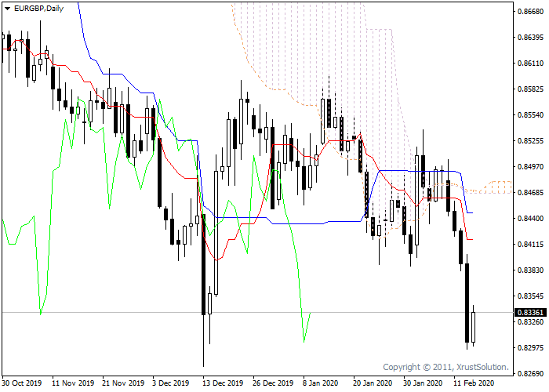Click the 0.84400 price axis label
The image size is (549, 392).
click(531, 219)
